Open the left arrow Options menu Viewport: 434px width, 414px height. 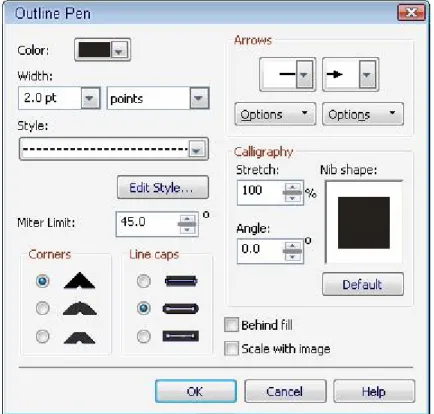(x=275, y=114)
